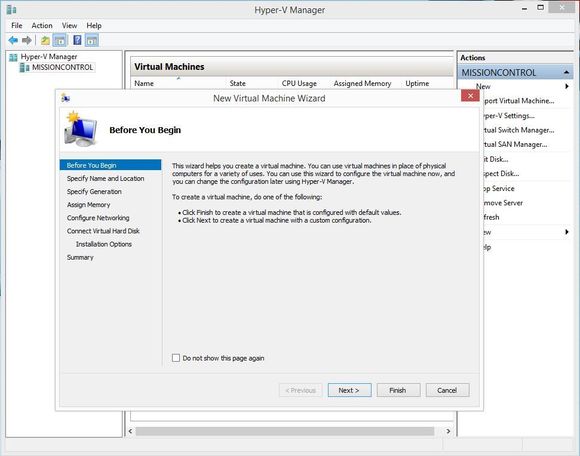The width and height of the screenshot is (580, 456).
Task: Open Virtual SAN Manager in Actions pane
Action: pyautogui.click(x=515, y=145)
